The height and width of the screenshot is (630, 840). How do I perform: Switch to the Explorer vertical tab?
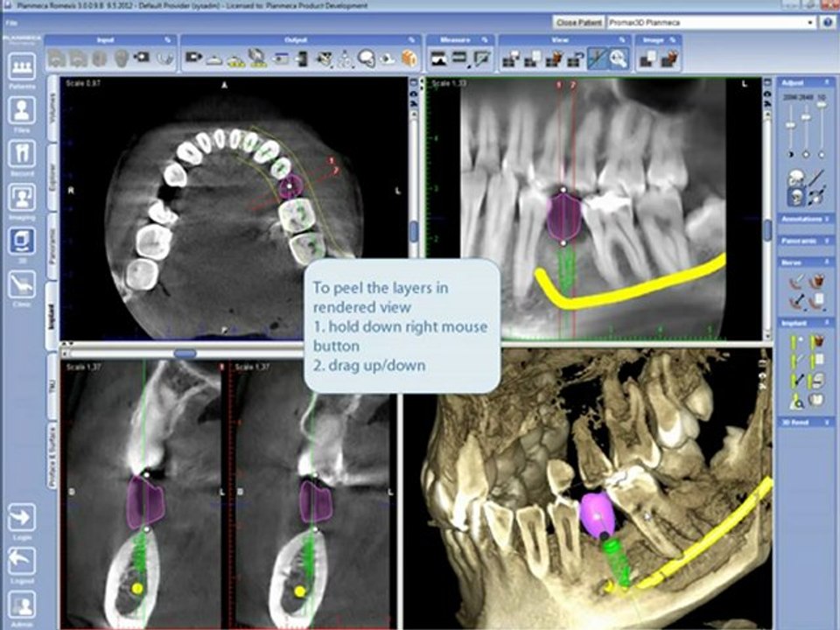[52, 178]
